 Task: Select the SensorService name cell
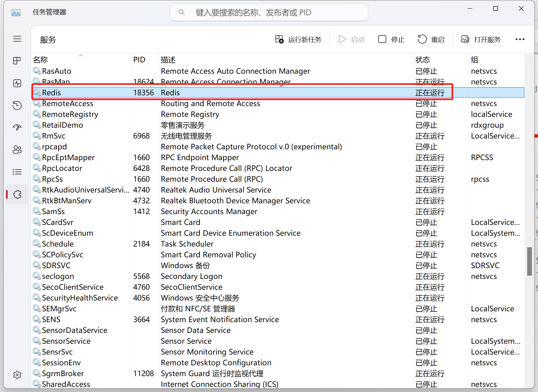coord(66,341)
